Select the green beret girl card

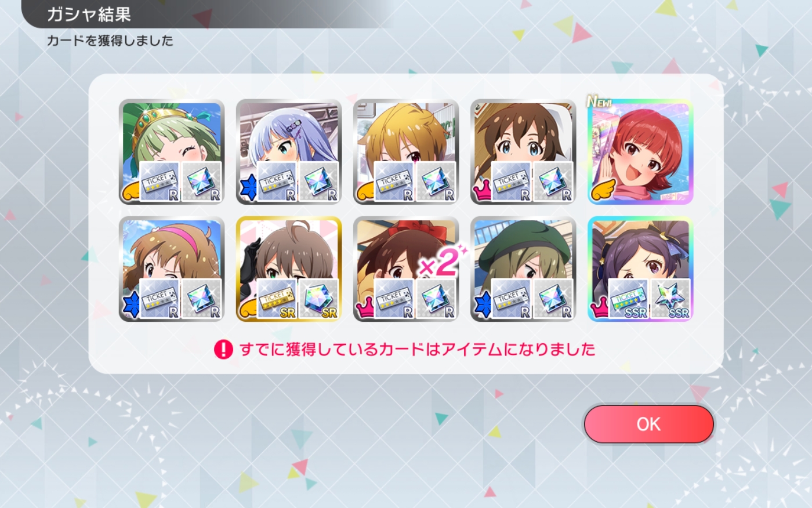[523, 269]
